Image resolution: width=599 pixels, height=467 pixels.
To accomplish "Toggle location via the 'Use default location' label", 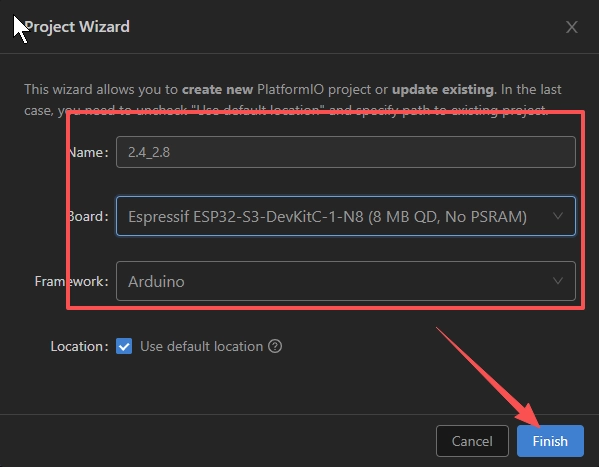I will point(201,346).
